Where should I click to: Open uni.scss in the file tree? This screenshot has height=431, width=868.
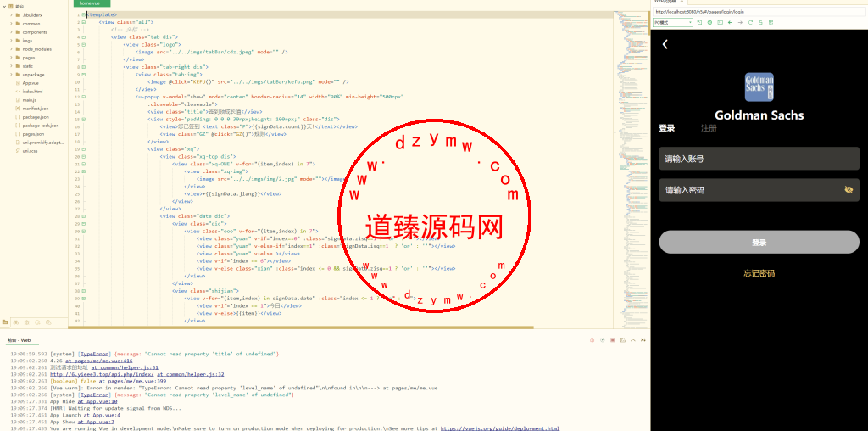click(x=30, y=151)
